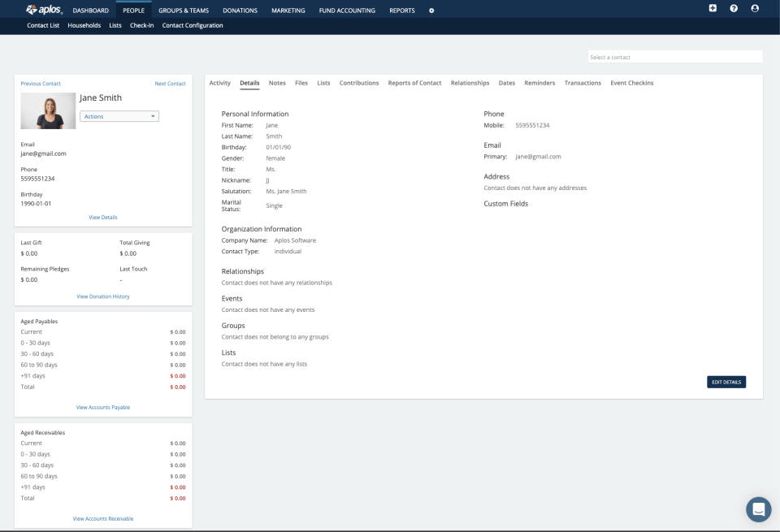Switch to the Lists tab

point(324,83)
